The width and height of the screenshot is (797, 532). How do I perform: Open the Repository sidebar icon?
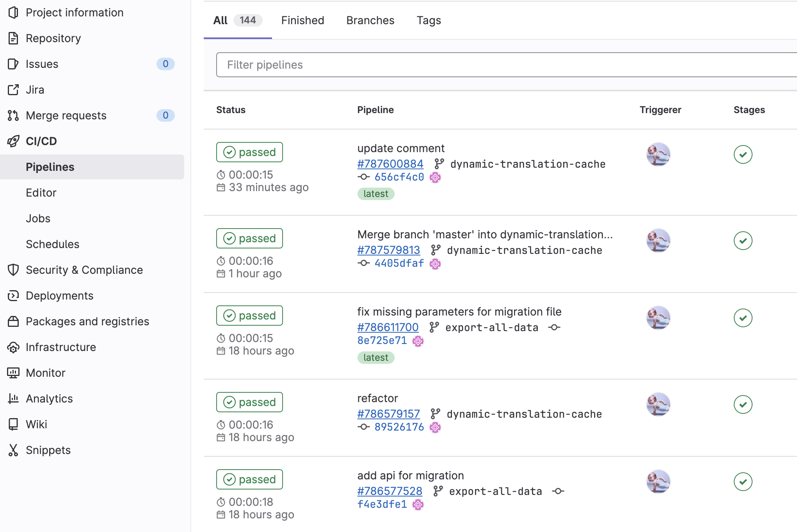click(x=13, y=38)
